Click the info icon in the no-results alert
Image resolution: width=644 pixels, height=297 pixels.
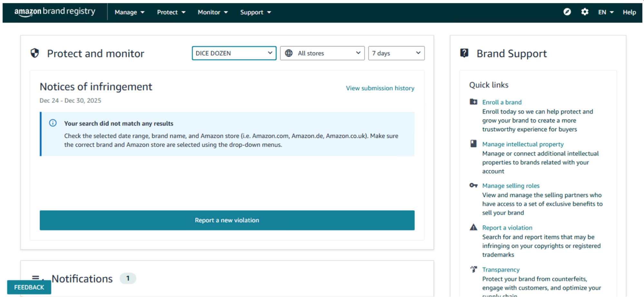pyautogui.click(x=53, y=123)
